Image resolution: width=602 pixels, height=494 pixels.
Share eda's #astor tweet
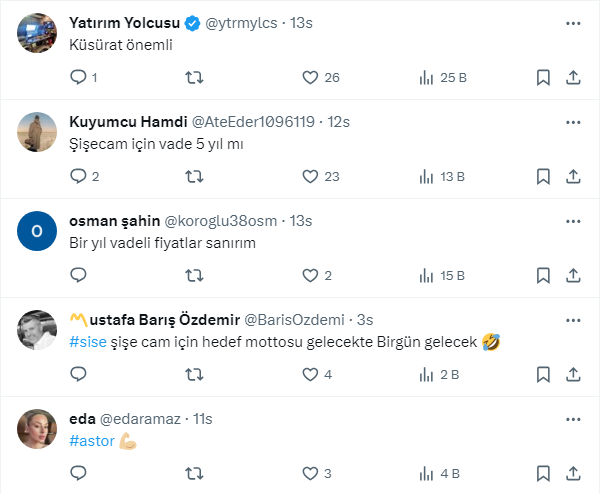(574, 473)
